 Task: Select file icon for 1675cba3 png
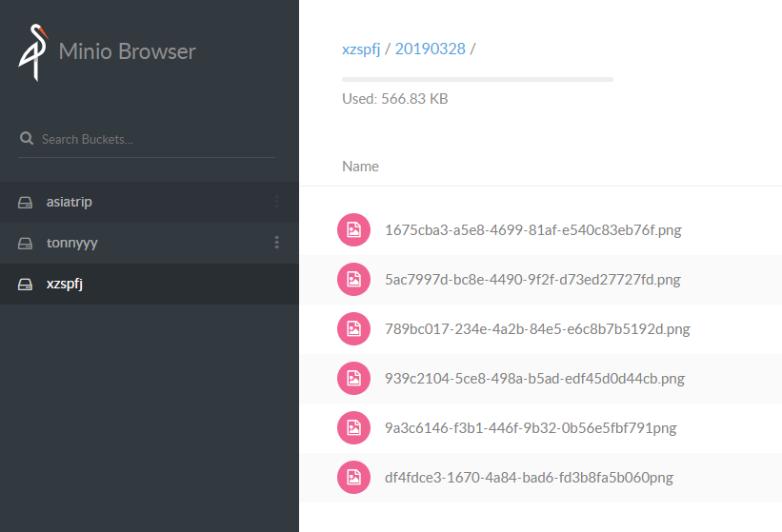click(353, 229)
